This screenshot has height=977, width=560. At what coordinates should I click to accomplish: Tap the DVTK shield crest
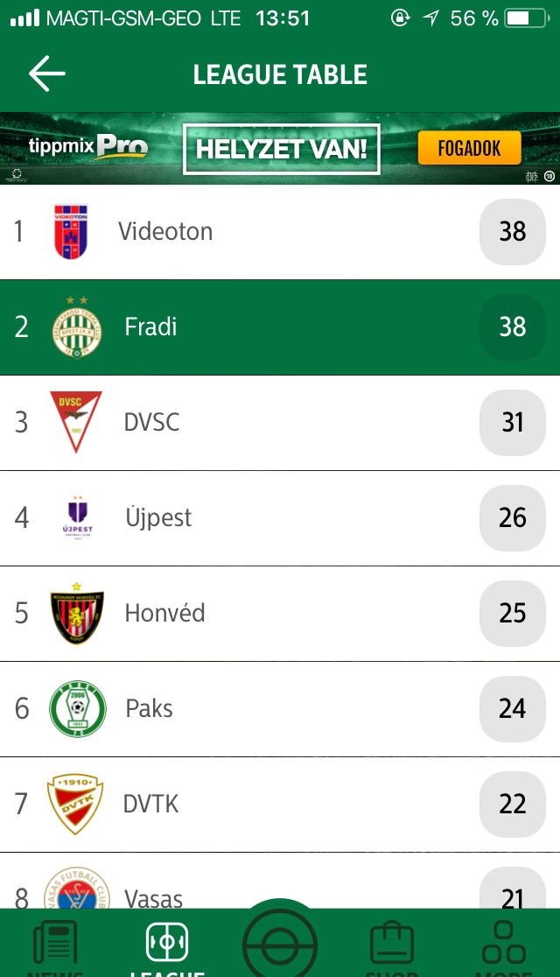[75, 803]
